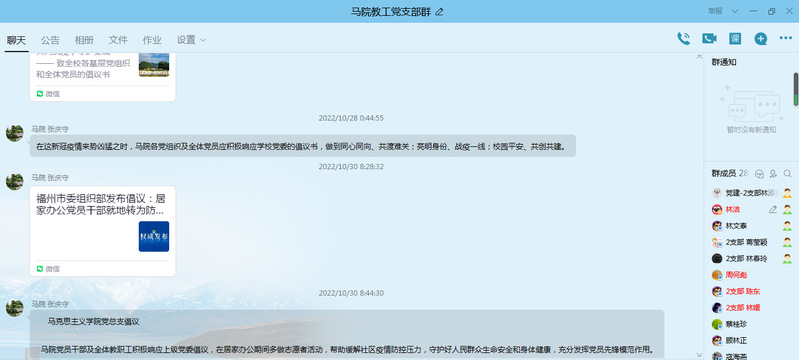The width and height of the screenshot is (799, 360).
Task: Switch to the 公告 tab
Action: [x=50, y=40]
